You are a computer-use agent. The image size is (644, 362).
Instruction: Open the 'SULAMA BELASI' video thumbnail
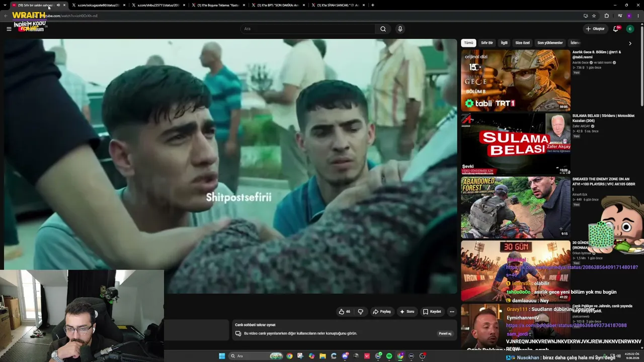[x=516, y=144]
